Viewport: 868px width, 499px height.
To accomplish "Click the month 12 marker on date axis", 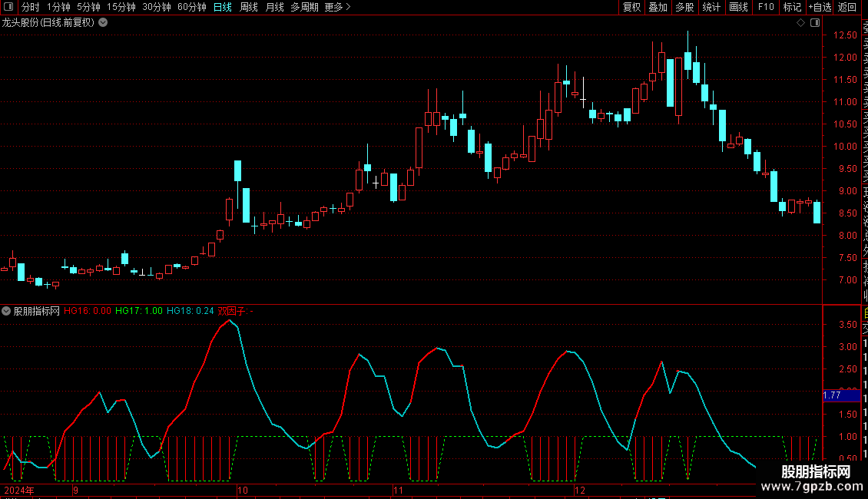I will [580, 491].
